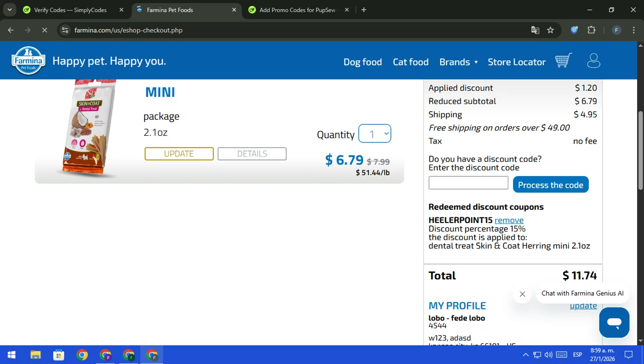Open the network status tray icon
The image size is (644, 364).
(537, 355)
